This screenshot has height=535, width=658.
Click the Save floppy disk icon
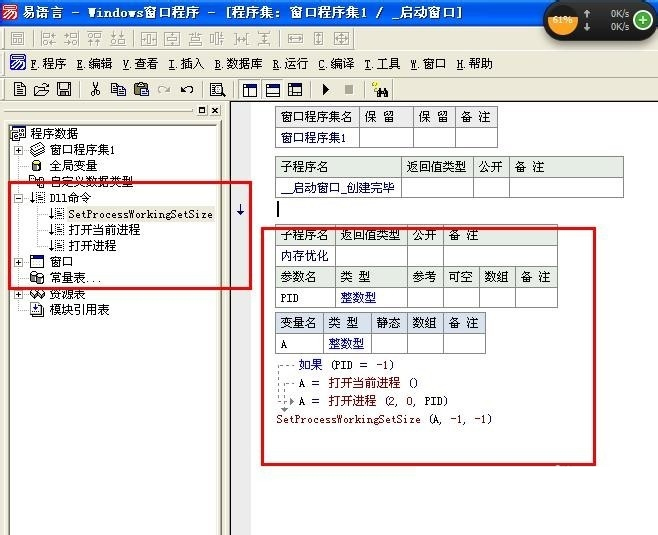tap(64, 89)
